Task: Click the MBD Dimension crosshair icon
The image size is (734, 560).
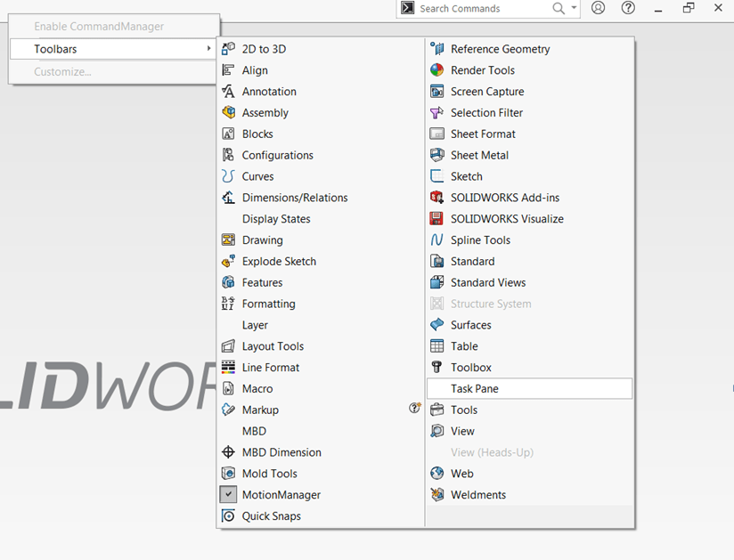Action: (228, 452)
